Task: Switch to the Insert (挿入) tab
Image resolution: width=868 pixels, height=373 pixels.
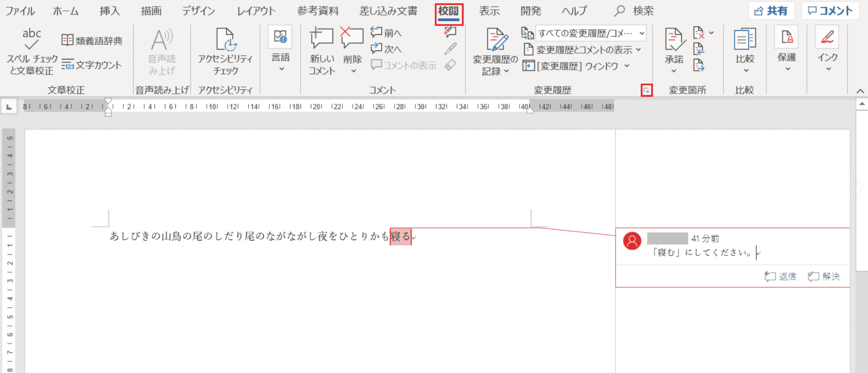Action: coord(110,11)
